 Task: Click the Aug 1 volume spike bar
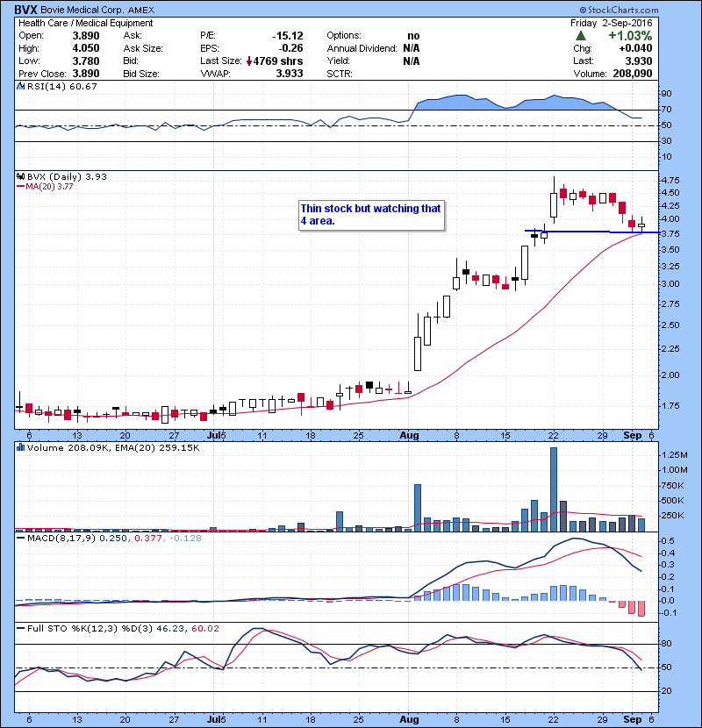(417, 508)
